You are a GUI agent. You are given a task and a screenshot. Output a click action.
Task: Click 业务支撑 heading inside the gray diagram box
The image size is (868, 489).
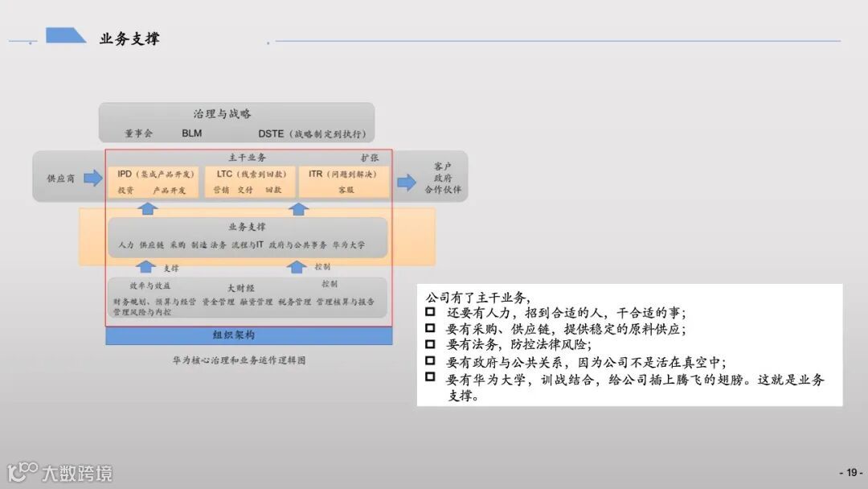pos(247,227)
